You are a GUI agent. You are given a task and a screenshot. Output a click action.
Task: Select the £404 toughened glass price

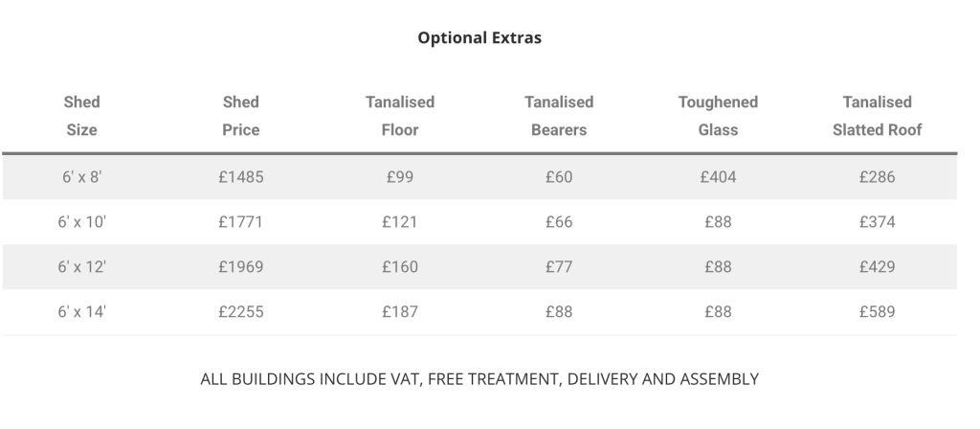click(x=718, y=177)
